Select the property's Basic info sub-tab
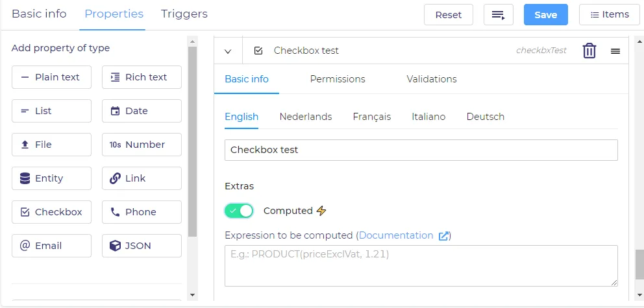 coord(247,79)
